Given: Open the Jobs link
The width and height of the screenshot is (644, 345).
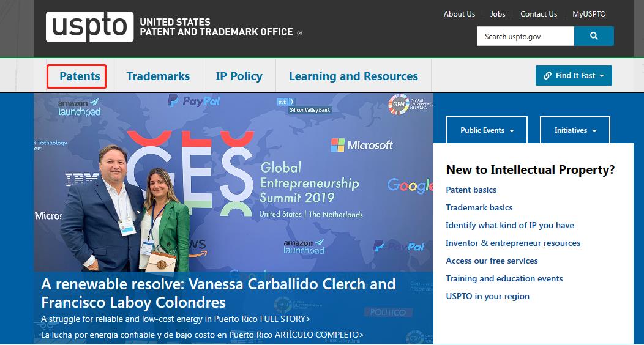Looking at the screenshot, I should pyautogui.click(x=498, y=14).
